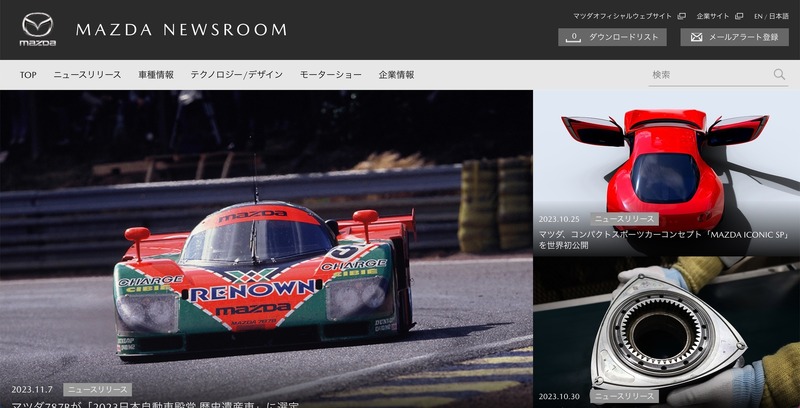Open the テクノロジー/デザイン menu
Image resolution: width=800 pixels, height=408 pixels.
236,75
